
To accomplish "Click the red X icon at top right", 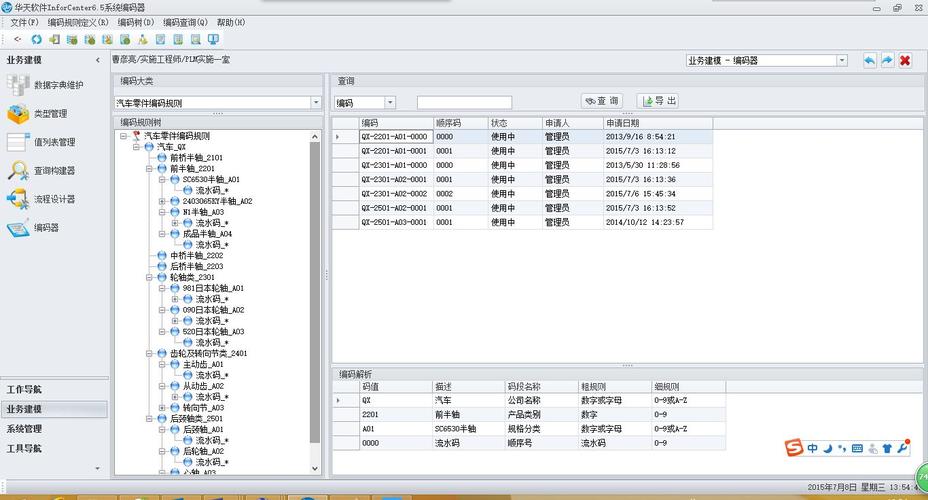I will click(x=905, y=60).
